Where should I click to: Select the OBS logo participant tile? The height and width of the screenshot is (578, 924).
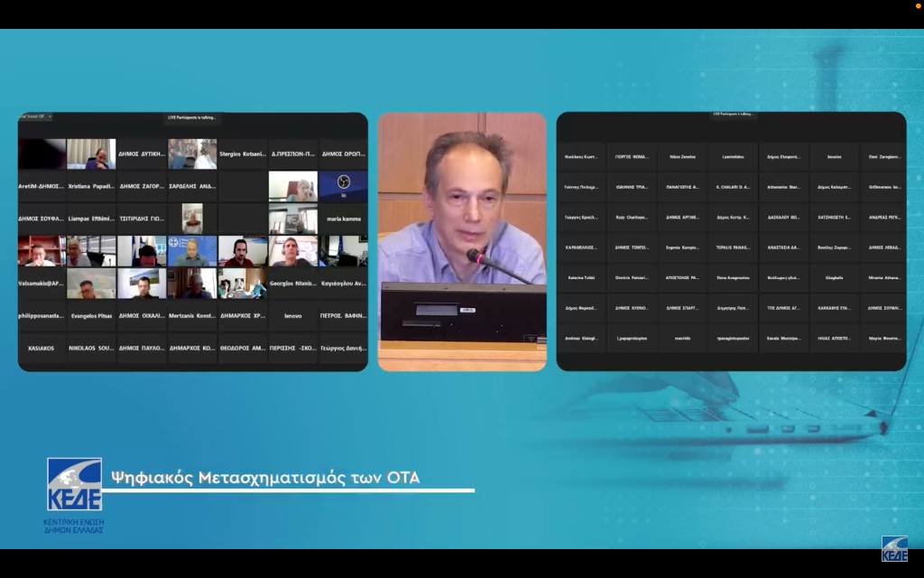pyautogui.click(x=343, y=185)
